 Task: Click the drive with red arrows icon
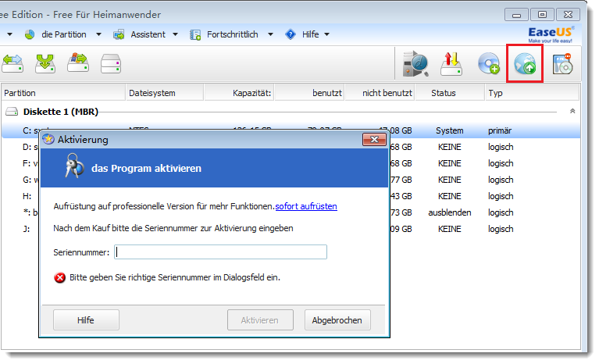pos(452,64)
